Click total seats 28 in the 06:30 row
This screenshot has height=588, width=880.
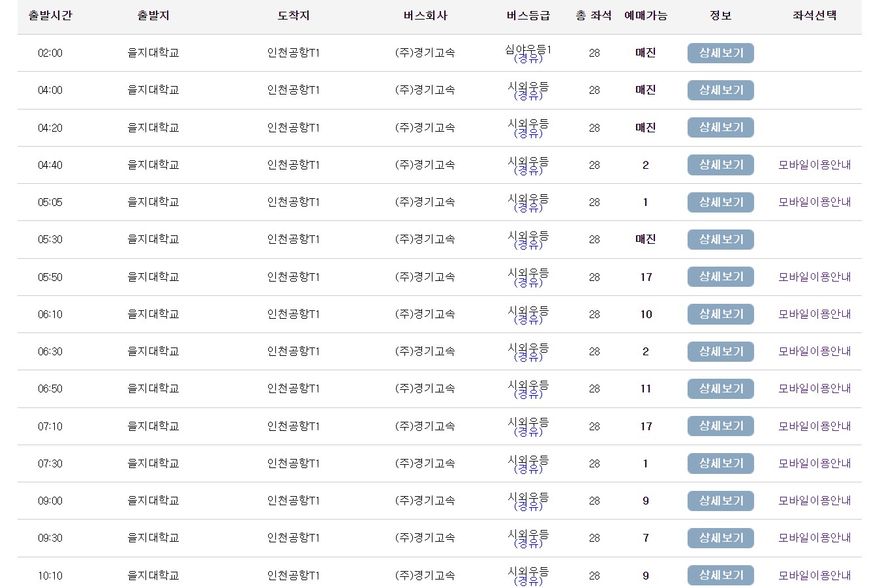point(594,351)
